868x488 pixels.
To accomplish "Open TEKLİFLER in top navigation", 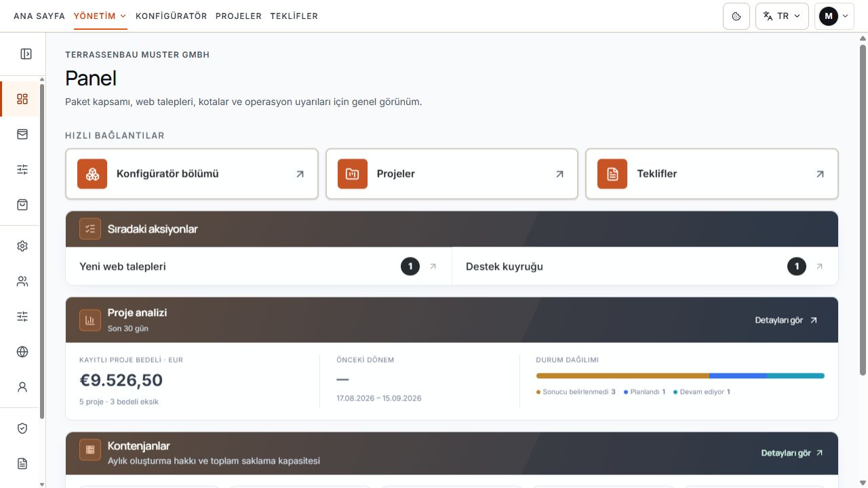I will 294,16.
